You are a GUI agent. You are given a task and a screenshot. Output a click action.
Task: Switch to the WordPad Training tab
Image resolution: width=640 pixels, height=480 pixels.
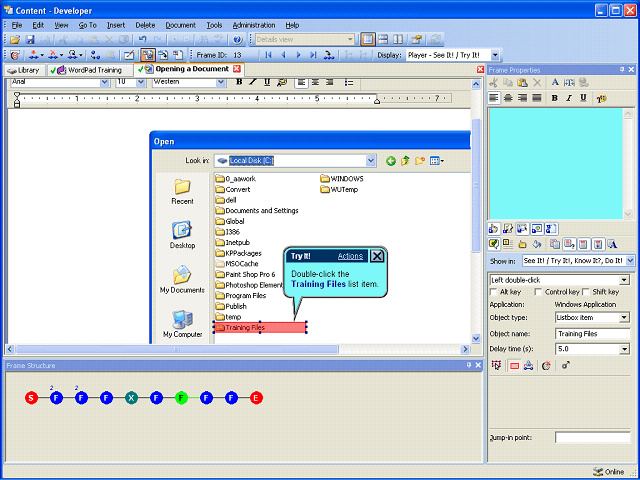click(x=90, y=70)
